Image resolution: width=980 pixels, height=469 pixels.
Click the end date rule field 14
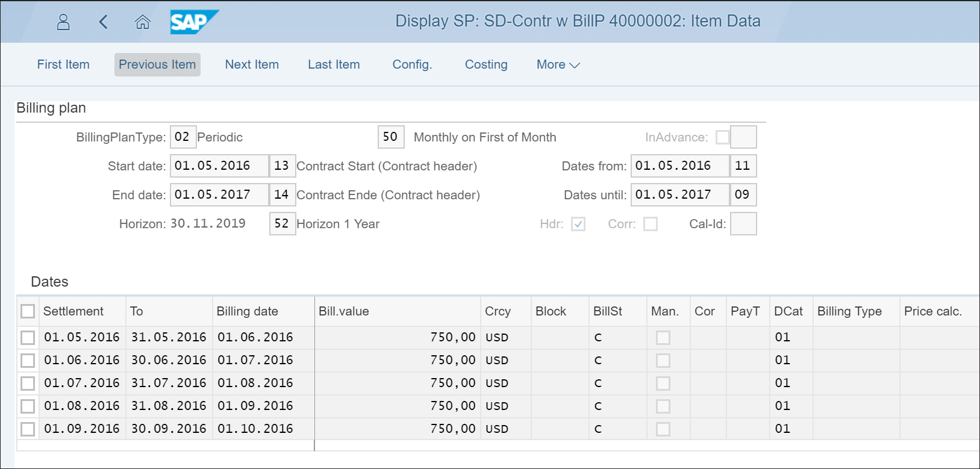pos(282,195)
